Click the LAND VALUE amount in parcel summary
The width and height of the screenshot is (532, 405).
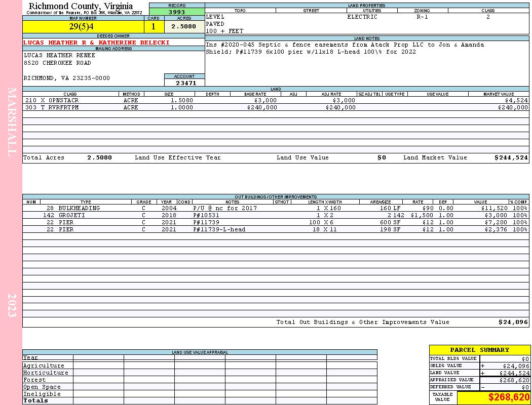(514, 373)
